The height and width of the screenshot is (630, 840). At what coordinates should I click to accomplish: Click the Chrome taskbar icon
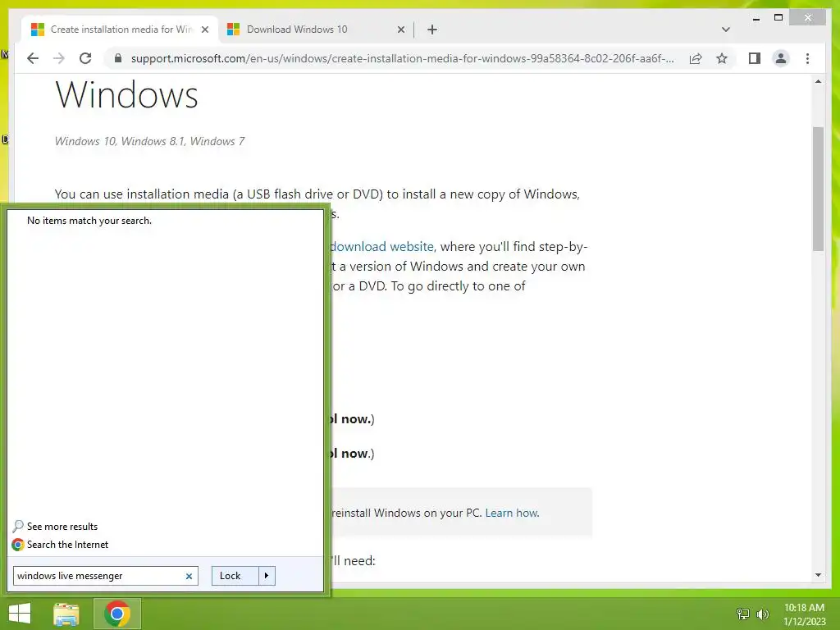(117, 614)
